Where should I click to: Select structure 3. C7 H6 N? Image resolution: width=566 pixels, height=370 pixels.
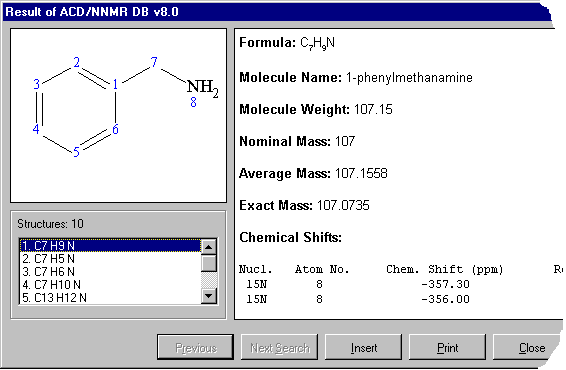pyautogui.click(x=110, y=272)
